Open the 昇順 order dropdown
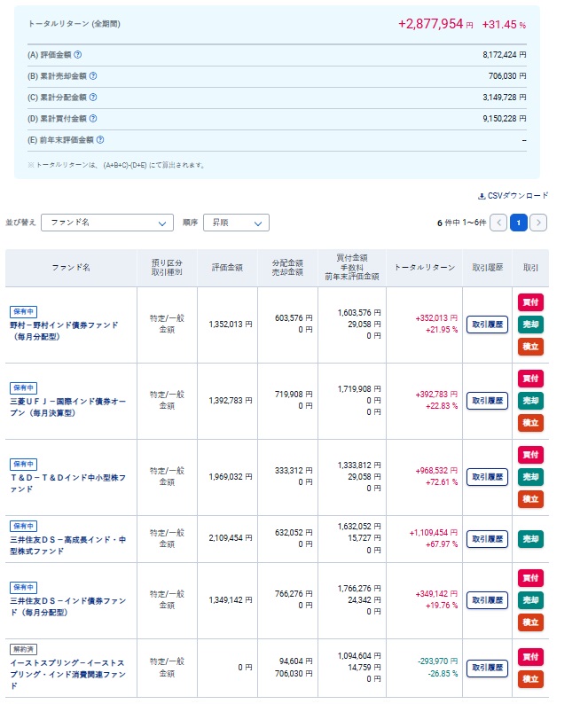This screenshot has width=588, height=704. (236, 223)
